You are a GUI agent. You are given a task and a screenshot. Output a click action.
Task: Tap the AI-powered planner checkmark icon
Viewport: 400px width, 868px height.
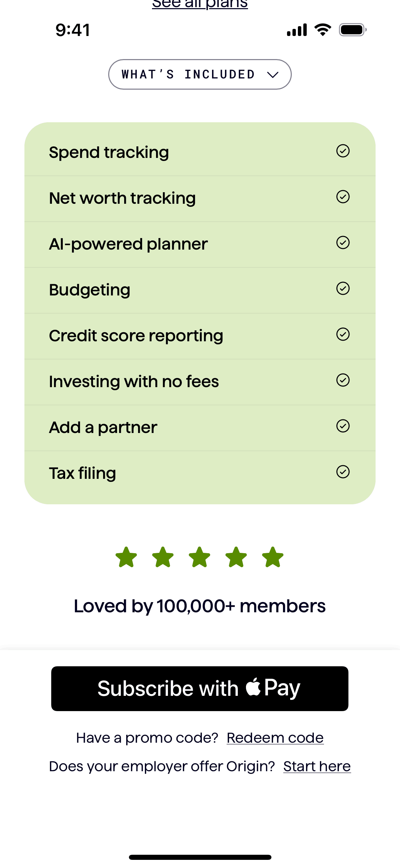tap(343, 242)
